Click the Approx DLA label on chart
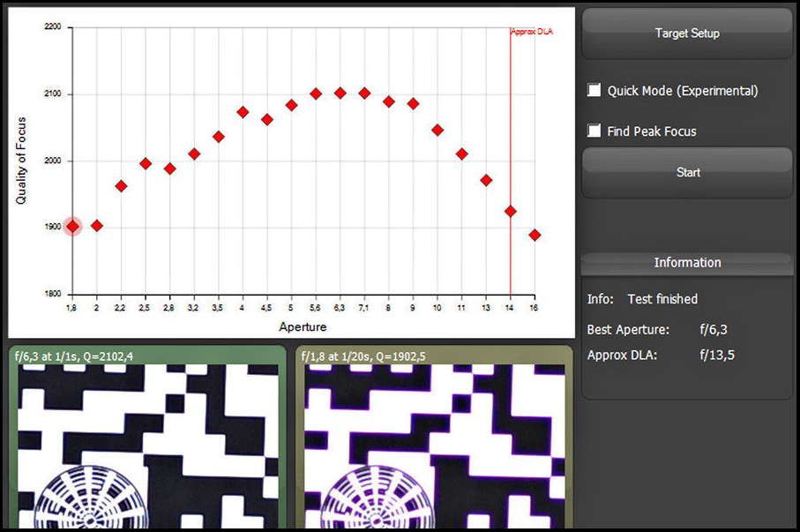This screenshot has height=532, width=800. click(532, 32)
